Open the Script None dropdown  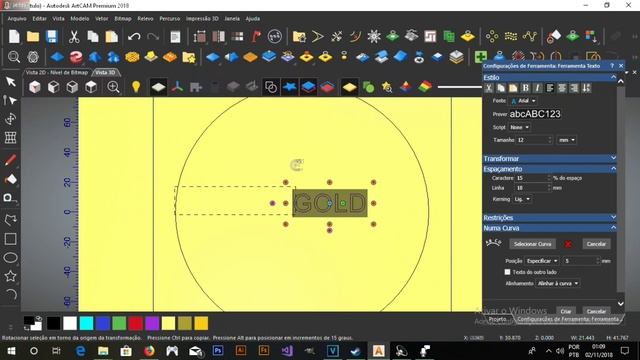[520, 127]
